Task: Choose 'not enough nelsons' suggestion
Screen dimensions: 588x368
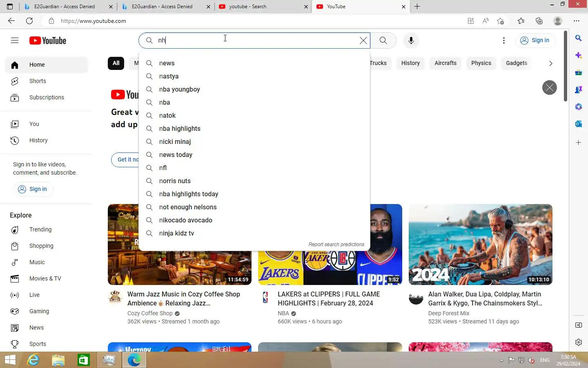Action: pyautogui.click(x=254, y=207)
